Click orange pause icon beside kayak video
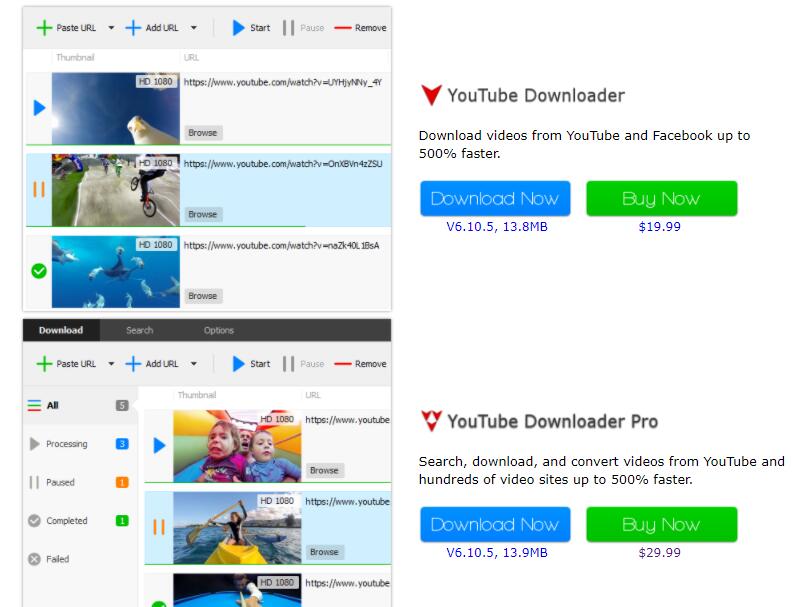Image resolution: width=792 pixels, height=607 pixels. (159, 527)
